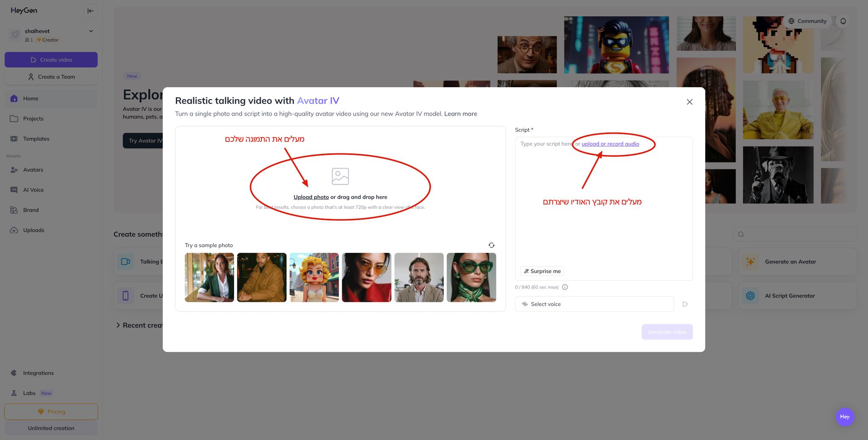Click the upload or record audio link
The height and width of the screenshot is (440, 868).
[x=610, y=144]
